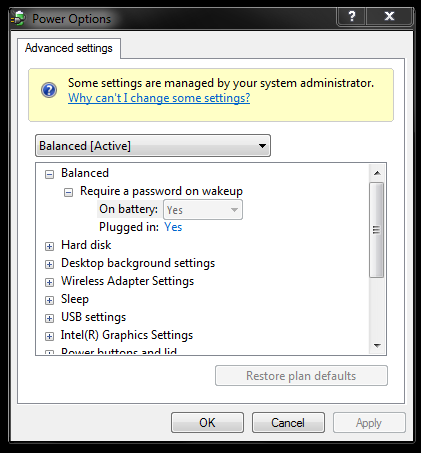Image resolution: width=421 pixels, height=453 pixels.
Task: Expand Intel(R) Graphics Settings node
Action: [x=49, y=336]
